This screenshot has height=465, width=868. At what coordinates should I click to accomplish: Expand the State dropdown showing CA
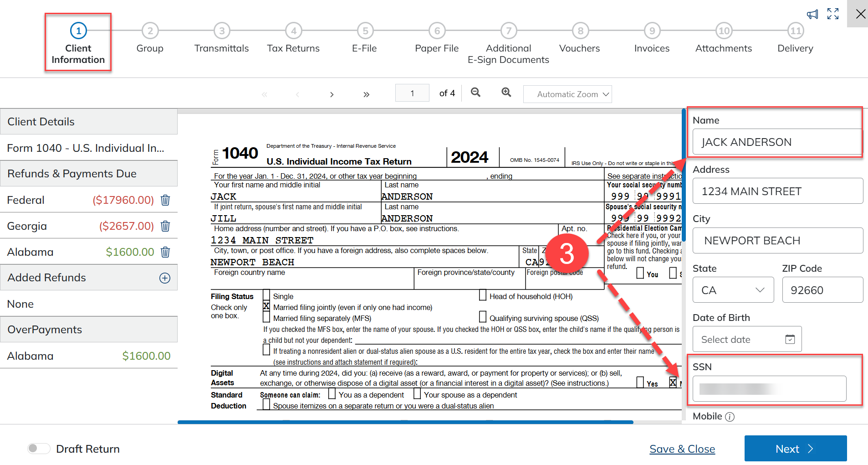point(733,290)
